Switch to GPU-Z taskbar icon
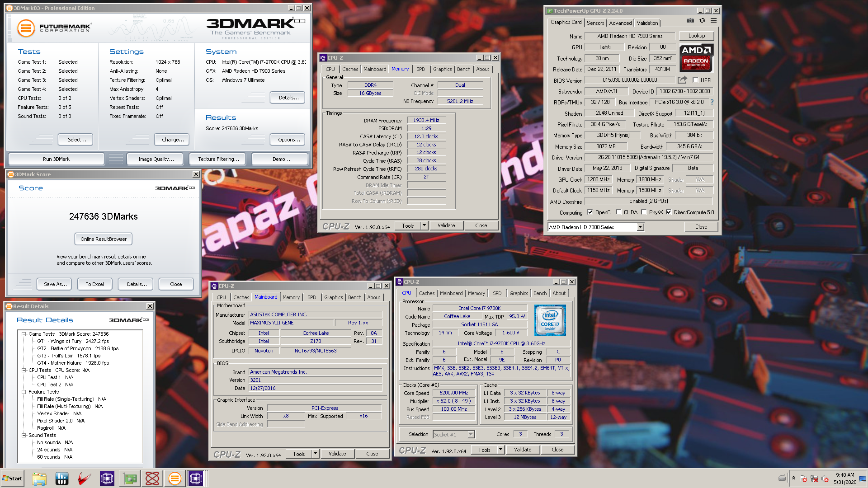Viewport: 868px width, 488px height. tap(130, 479)
